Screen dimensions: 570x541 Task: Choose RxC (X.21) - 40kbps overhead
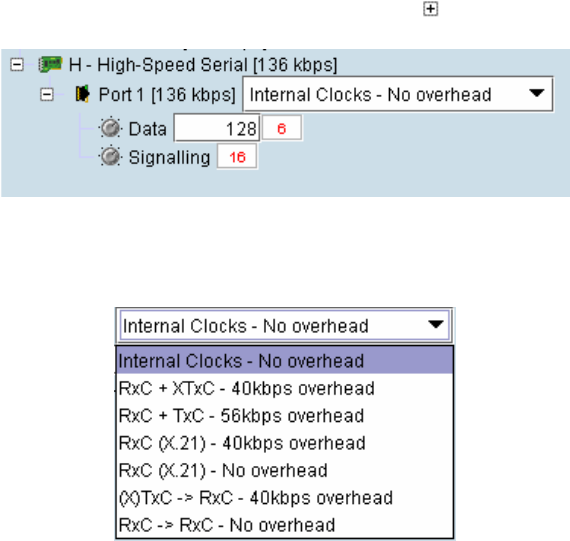click(x=285, y=442)
